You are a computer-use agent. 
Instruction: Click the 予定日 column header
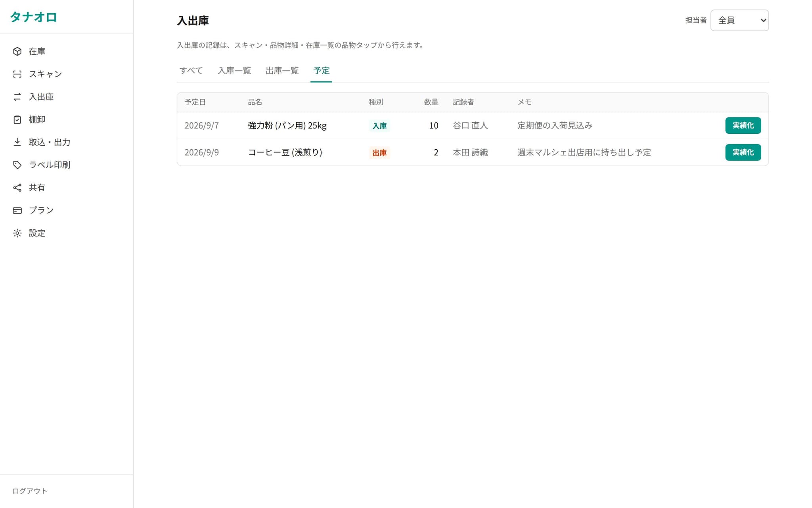195,102
